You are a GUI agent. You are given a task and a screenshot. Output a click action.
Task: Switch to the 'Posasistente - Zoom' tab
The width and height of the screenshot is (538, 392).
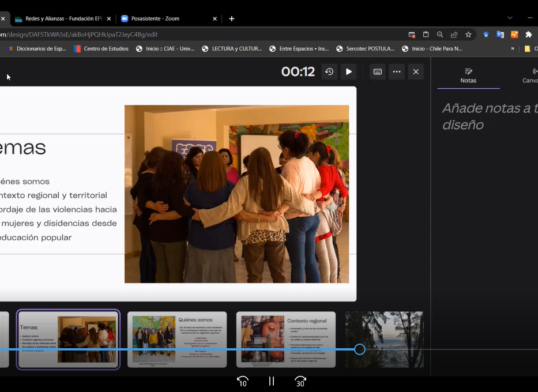[155, 19]
